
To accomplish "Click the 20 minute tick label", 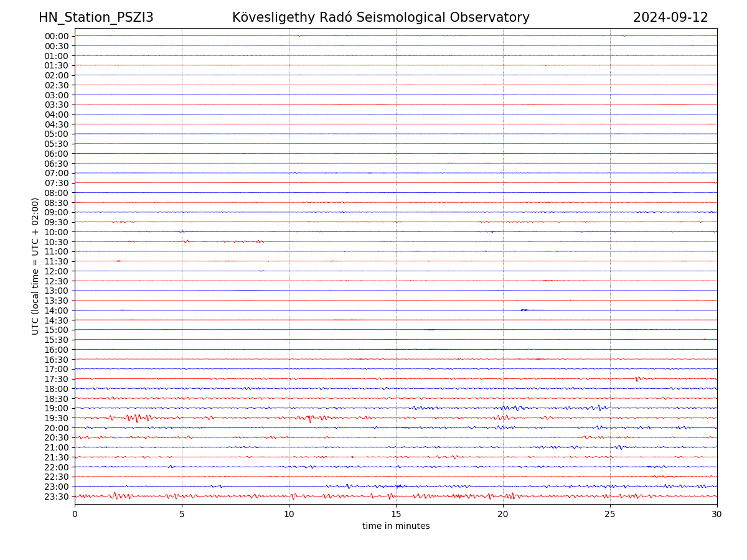I will coord(503,514).
